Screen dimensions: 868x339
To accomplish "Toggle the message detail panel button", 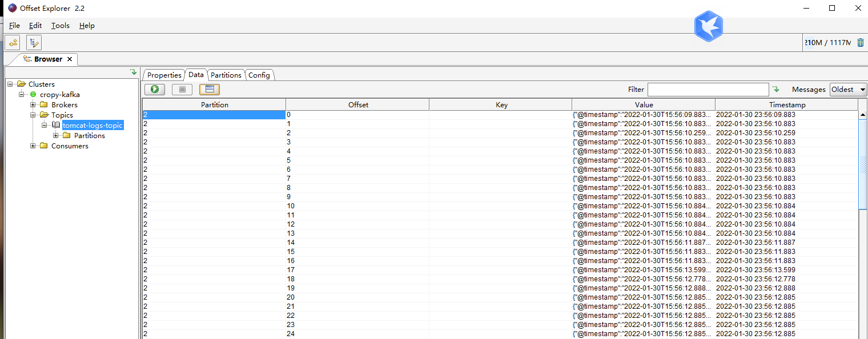I will [x=210, y=89].
